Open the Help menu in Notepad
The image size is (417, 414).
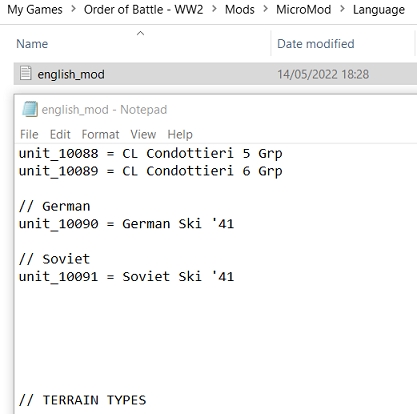coord(180,134)
